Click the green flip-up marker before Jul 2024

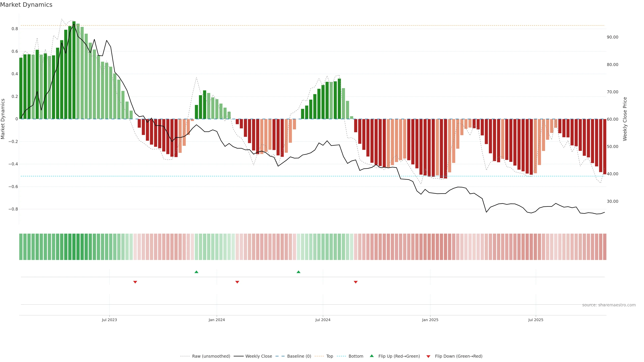[x=298, y=272]
